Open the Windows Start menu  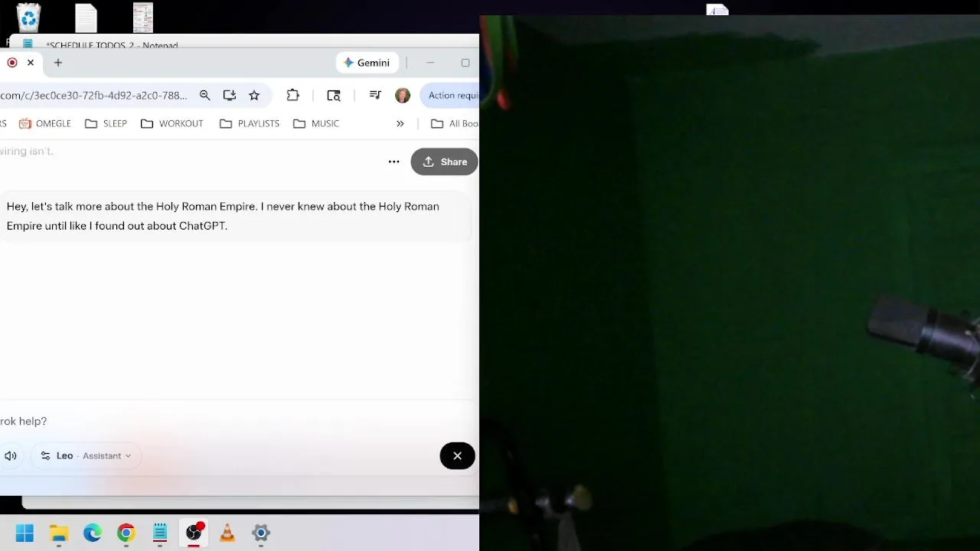click(24, 533)
